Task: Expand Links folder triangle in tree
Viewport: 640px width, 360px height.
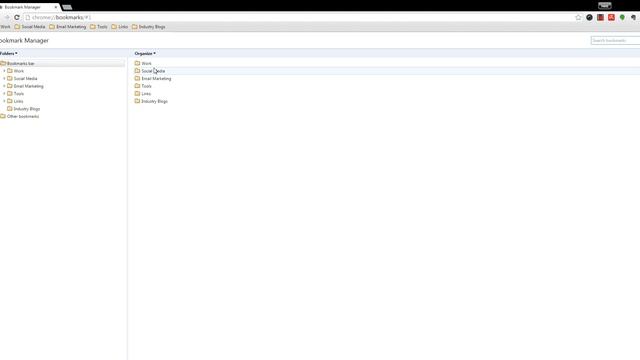Action: pyautogui.click(x=4, y=101)
